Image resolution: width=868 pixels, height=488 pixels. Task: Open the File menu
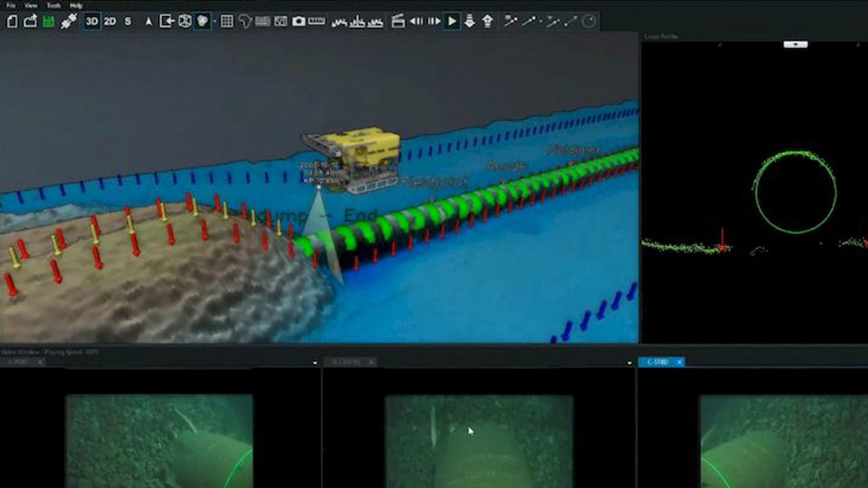11,5
